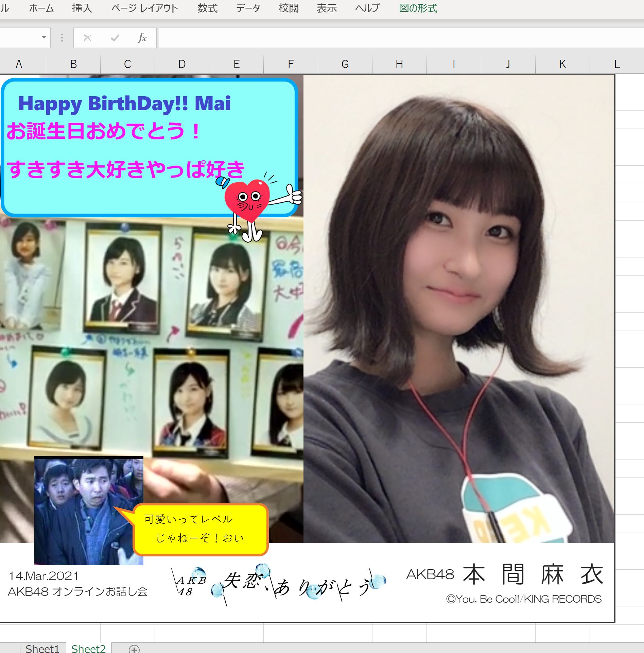
Task: Select column K header
Action: click(x=562, y=64)
